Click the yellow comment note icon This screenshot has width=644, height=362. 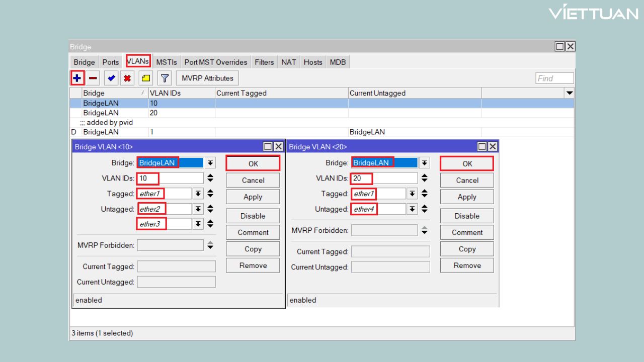click(146, 78)
